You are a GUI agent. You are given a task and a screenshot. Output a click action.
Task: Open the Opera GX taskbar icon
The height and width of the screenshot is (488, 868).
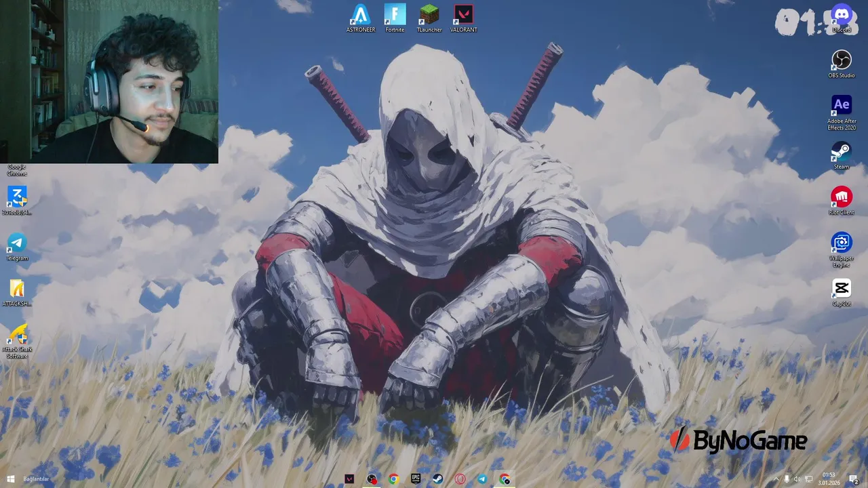click(x=460, y=479)
